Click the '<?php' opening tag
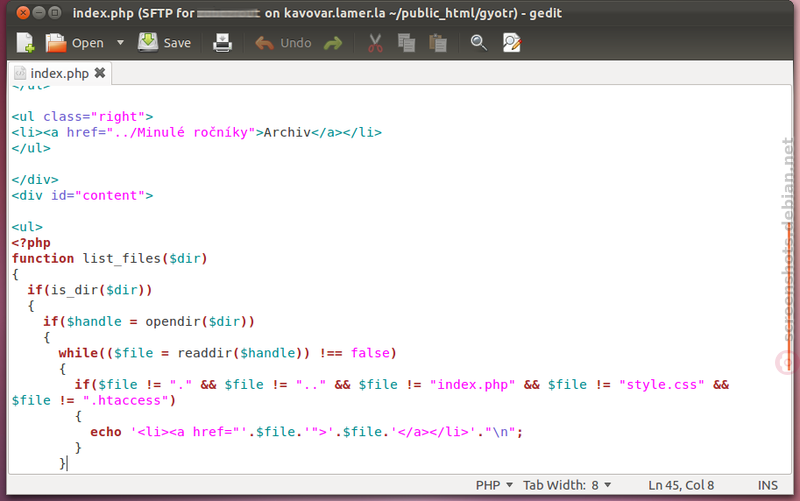800x501 pixels. (31, 243)
